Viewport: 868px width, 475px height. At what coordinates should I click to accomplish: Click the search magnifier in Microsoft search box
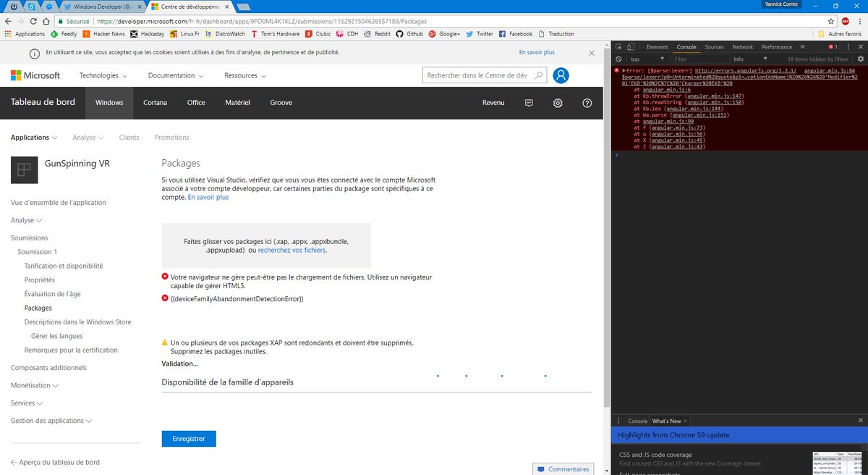click(x=539, y=75)
